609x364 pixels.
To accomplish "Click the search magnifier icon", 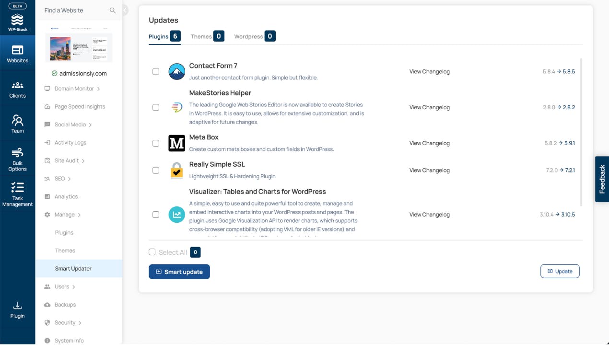I will (x=113, y=11).
